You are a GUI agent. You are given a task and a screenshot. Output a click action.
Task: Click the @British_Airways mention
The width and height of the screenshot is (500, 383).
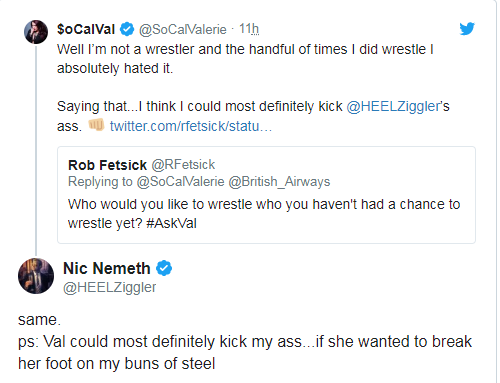[x=279, y=182]
